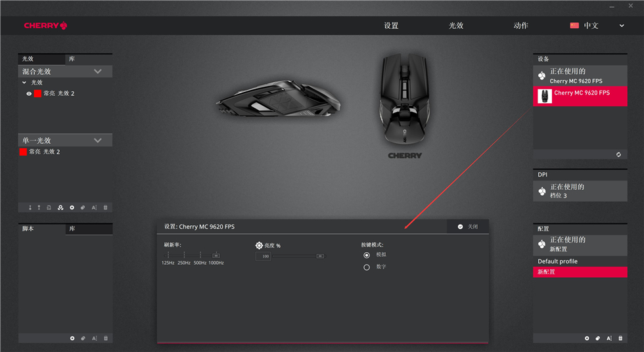Click brightness value field showing 100

coord(264,256)
